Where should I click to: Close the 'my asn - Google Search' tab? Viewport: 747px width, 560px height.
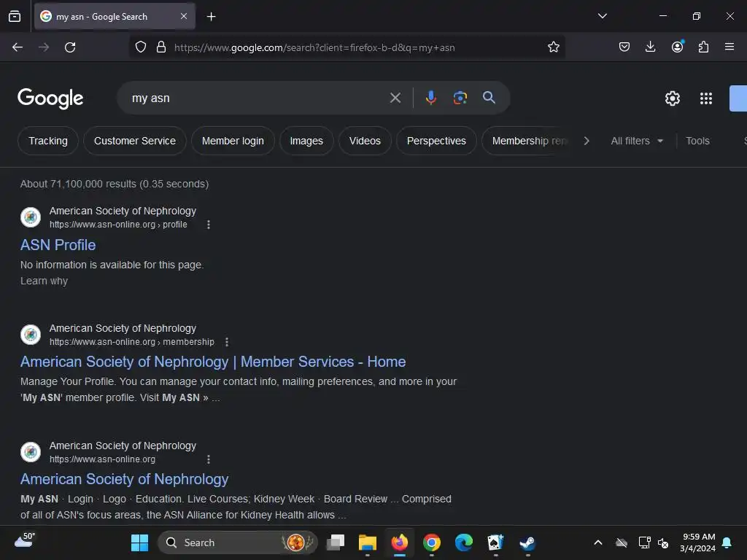click(184, 16)
